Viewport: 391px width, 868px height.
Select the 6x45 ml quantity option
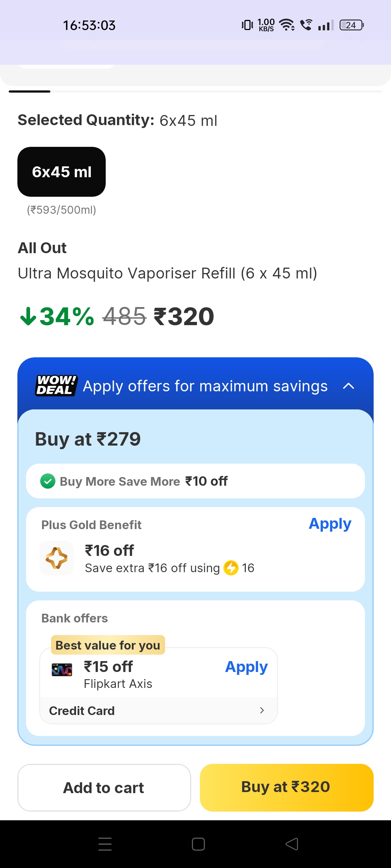pos(62,172)
